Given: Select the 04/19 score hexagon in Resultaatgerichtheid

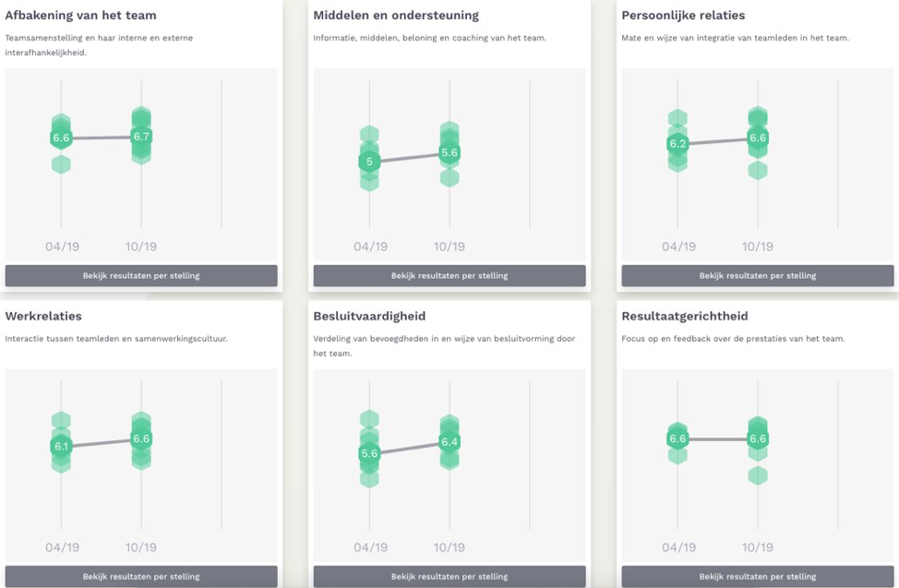Looking at the screenshot, I should pyautogui.click(x=677, y=439).
